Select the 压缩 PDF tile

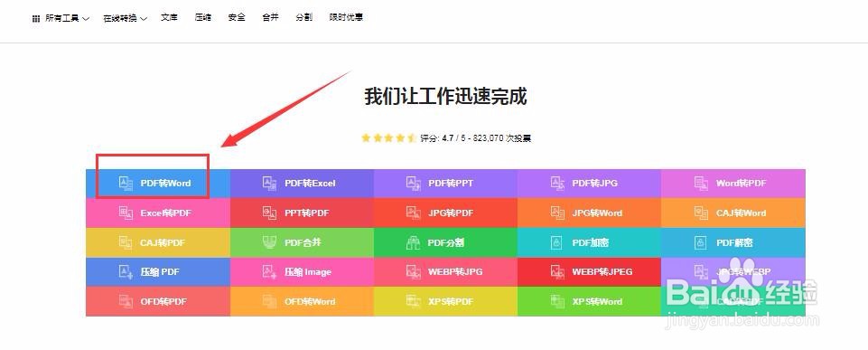[158, 272]
